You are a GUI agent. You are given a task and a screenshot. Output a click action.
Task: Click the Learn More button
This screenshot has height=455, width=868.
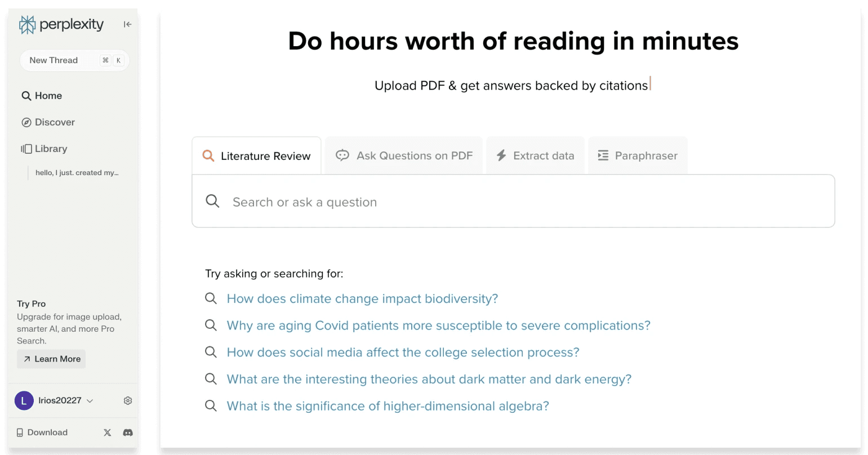tap(51, 359)
